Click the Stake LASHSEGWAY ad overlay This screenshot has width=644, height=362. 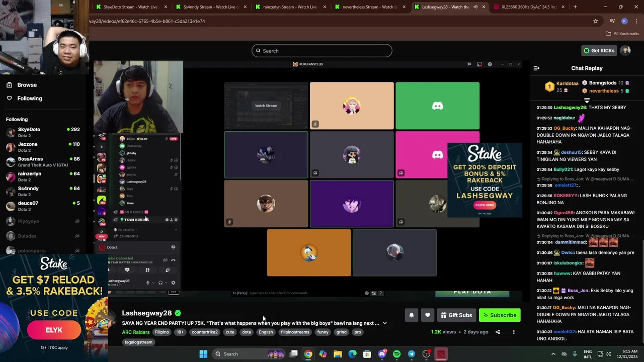pos(485,180)
